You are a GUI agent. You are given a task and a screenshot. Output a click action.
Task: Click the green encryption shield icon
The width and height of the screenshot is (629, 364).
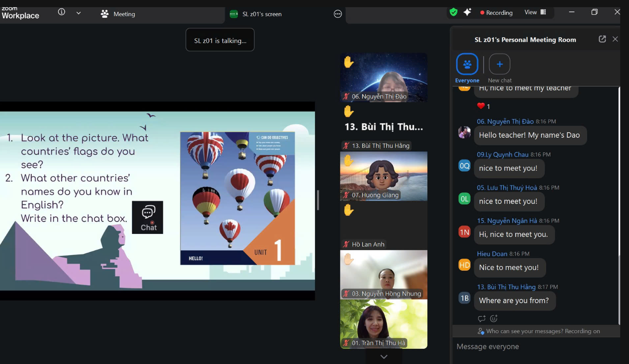coord(454,12)
